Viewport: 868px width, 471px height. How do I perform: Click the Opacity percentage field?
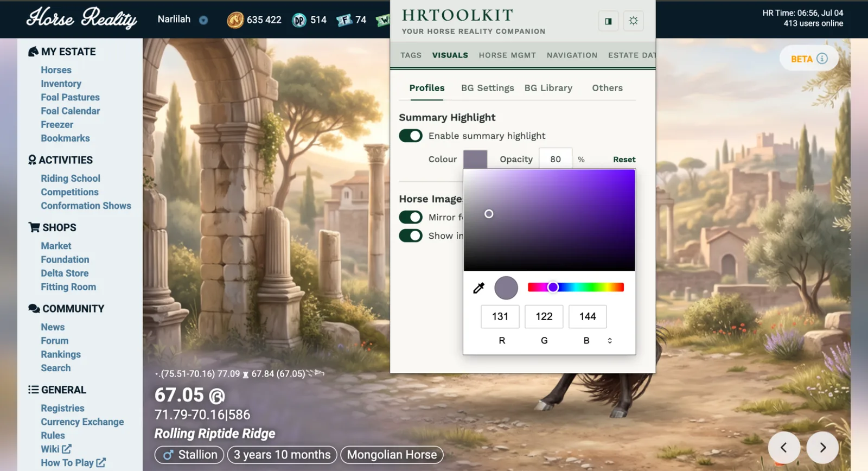point(556,160)
